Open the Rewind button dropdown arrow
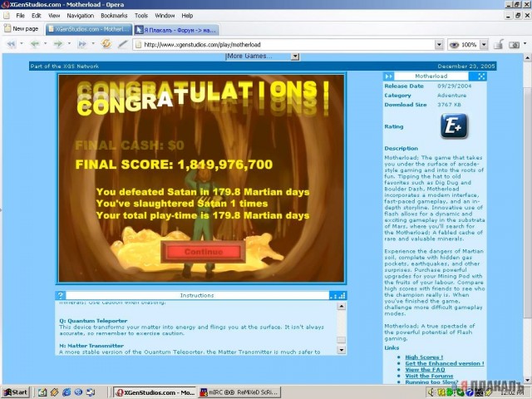The width and height of the screenshot is (532, 399). coord(22,43)
